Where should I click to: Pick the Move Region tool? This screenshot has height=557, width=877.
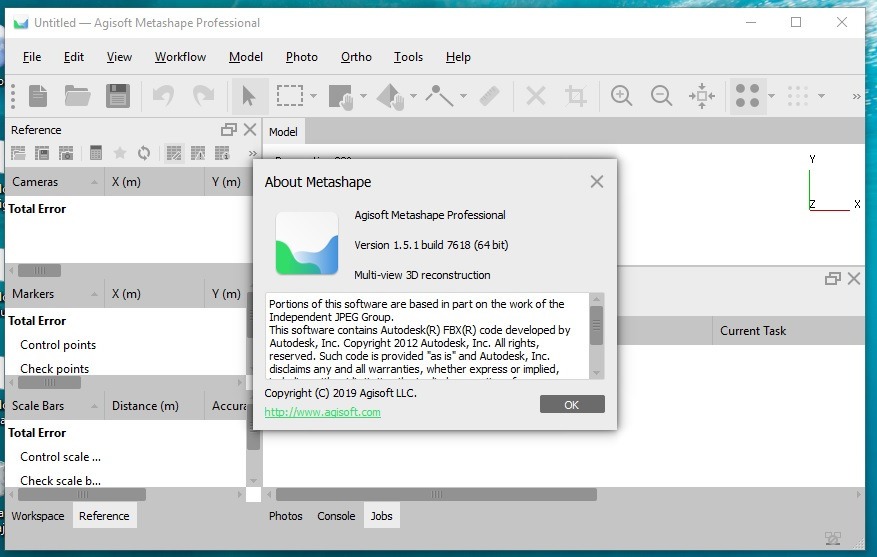click(x=341, y=97)
